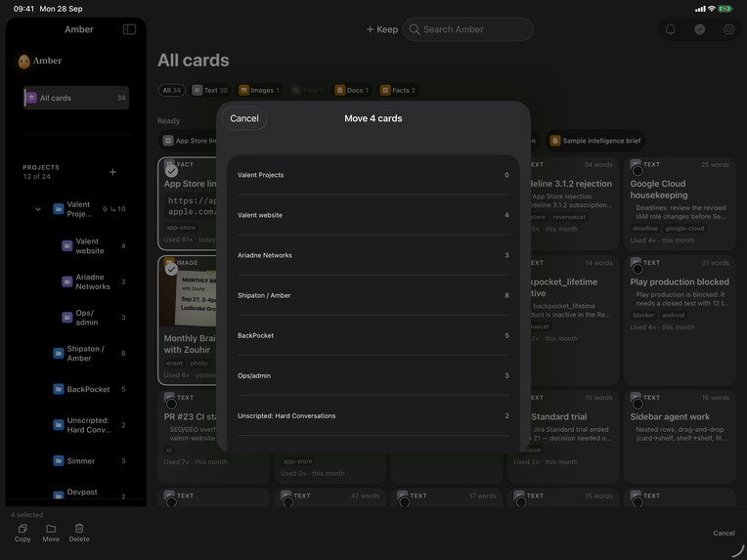Move cards to Valent website in dialog
Image resolution: width=747 pixels, height=560 pixels.
tap(373, 215)
